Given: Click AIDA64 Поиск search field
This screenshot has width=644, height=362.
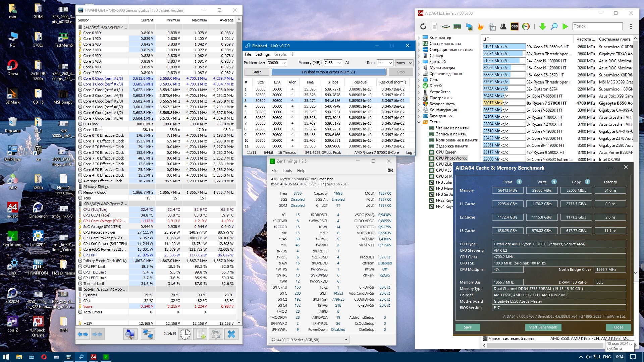Looking at the screenshot, I should point(597,26).
